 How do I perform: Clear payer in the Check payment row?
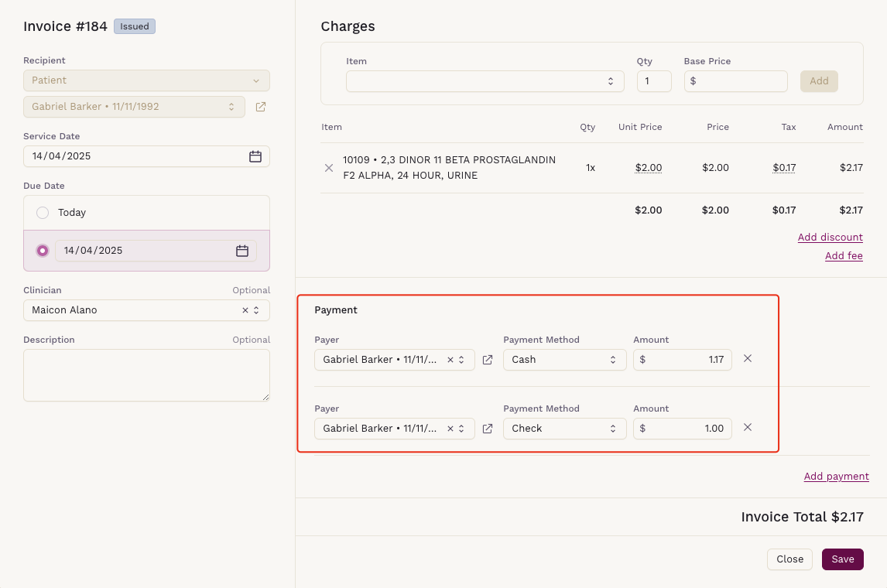(x=450, y=429)
